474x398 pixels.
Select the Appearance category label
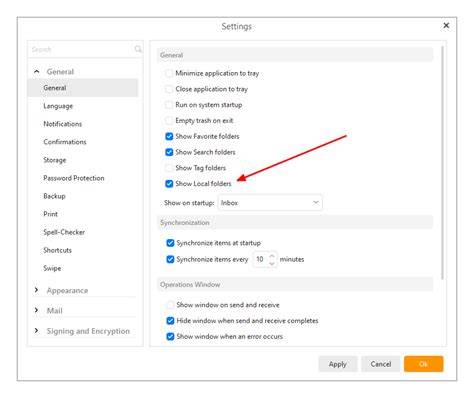pyautogui.click(x=67, y=290)
